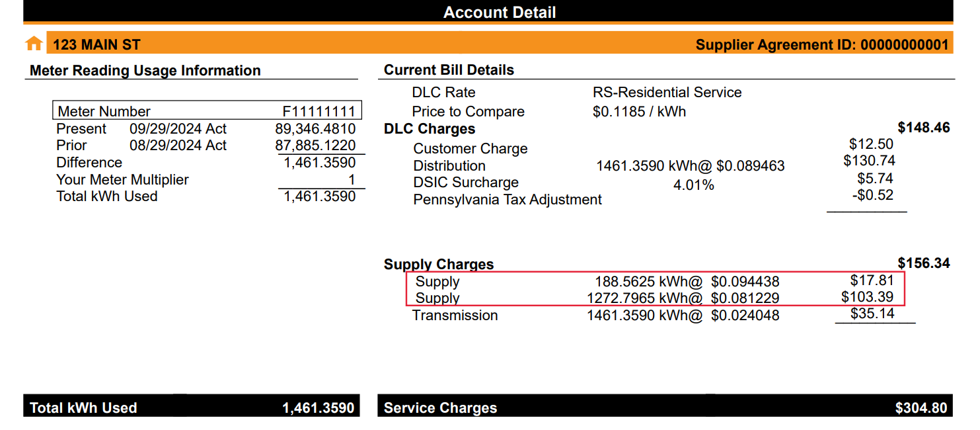Viewport: 980px width, 430px height.
Task: Click the highlighted Supply charges box
Action: (x=654, y=289)
